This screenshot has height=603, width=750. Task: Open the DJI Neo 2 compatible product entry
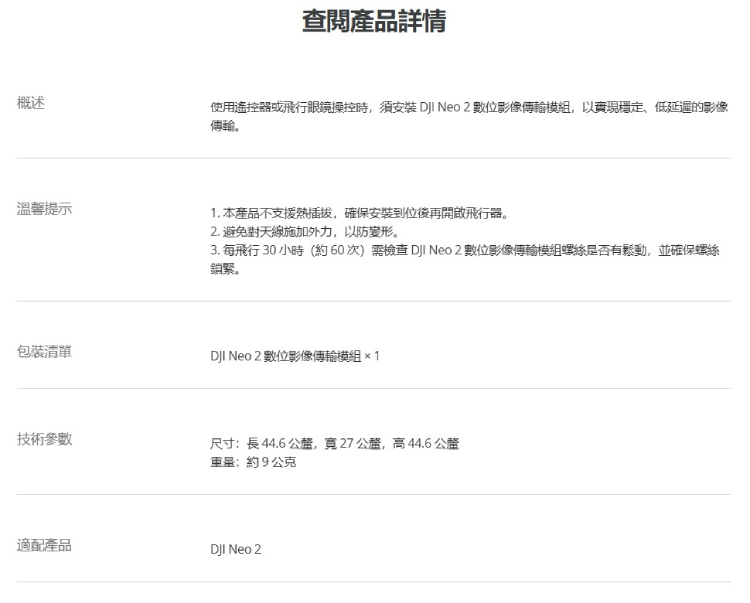235,549
